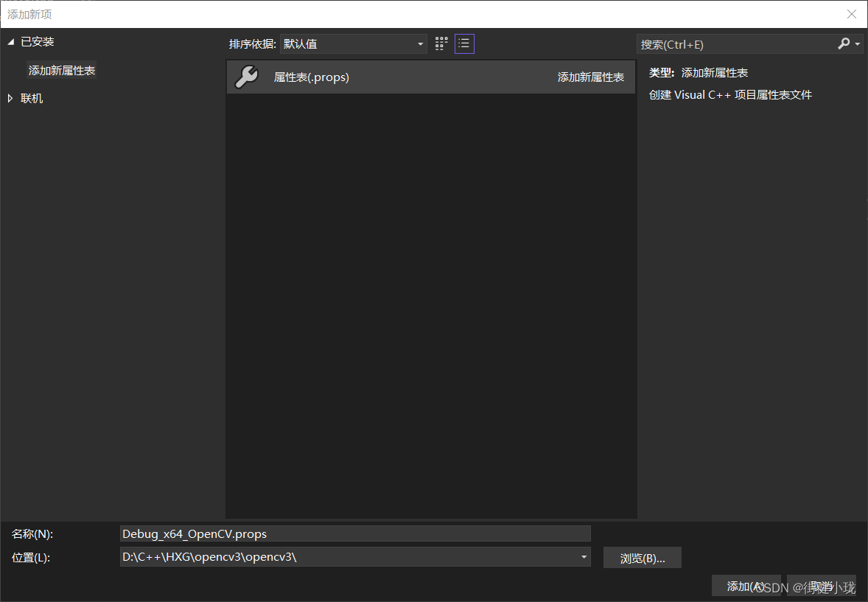Open the 位置 path dropdown arrow
868x602 pixels.
coord(584,557)
